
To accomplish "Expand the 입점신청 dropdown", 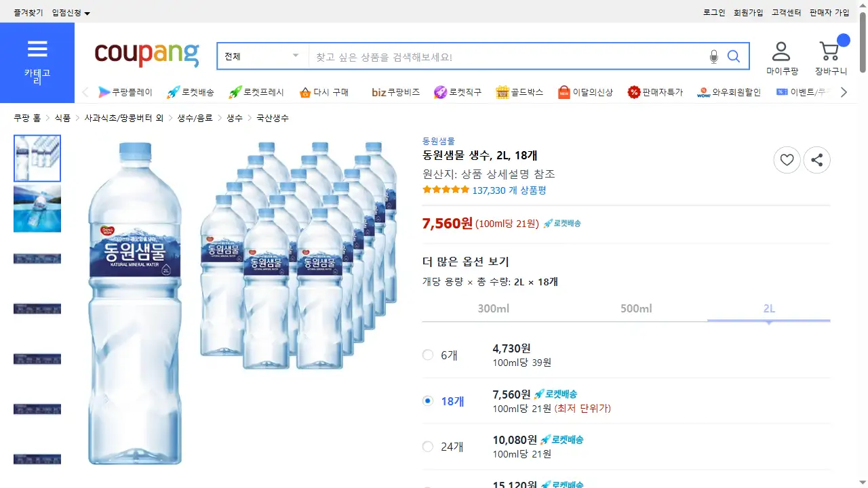I will 71,13.
